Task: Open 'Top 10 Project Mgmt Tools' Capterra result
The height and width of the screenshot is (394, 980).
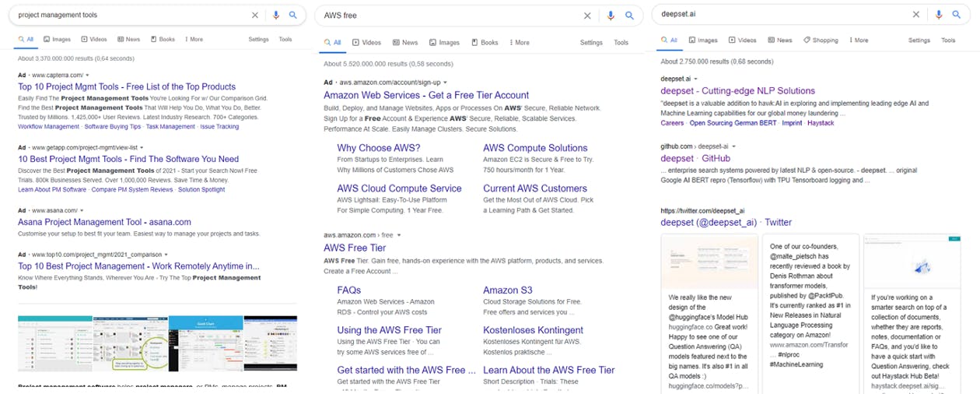Action: (127, 87)
